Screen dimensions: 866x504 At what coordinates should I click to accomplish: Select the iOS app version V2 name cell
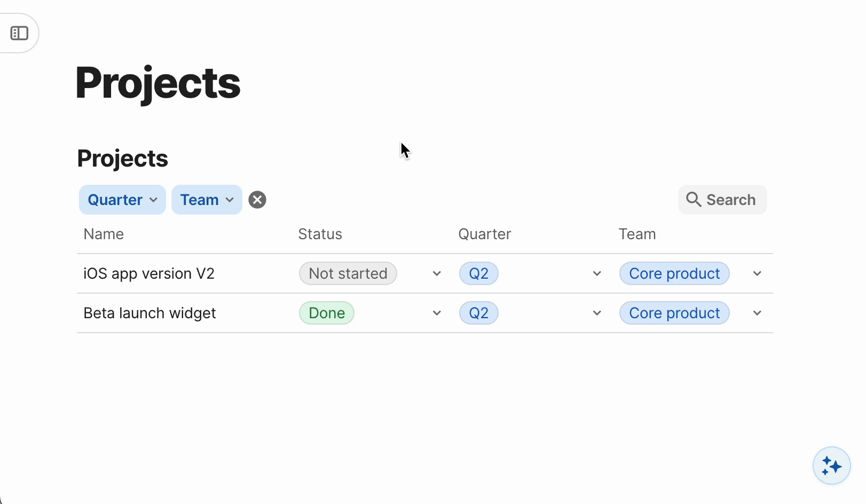(x=149, y=273)
